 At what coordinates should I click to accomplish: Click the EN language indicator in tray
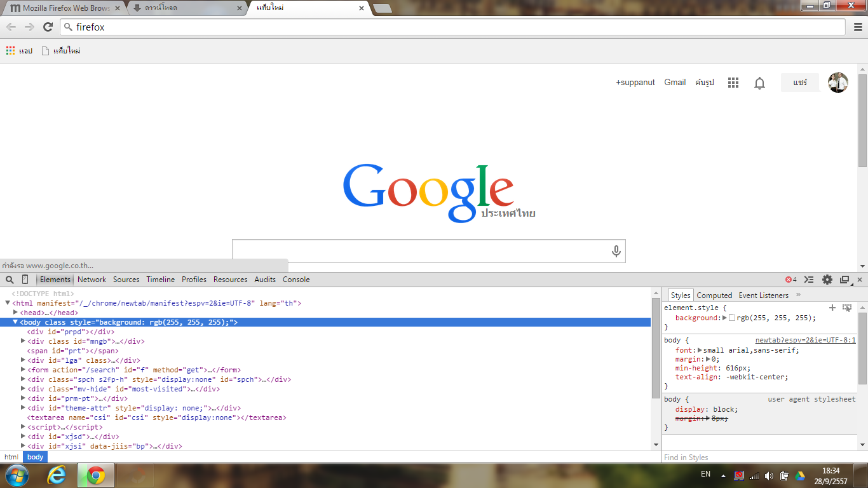click(705, 474)
